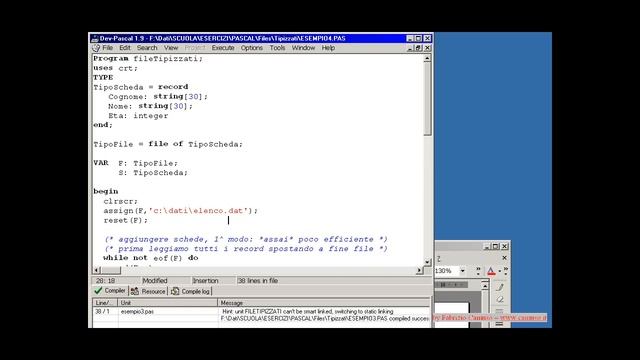Click the 'Eta: integer' line
640x360 pixels.
[138, 116]
